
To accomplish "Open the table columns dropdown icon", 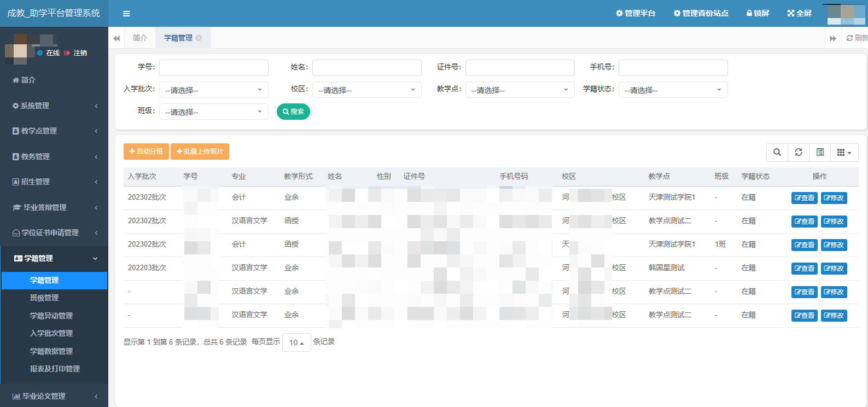I will pos(844,152).
